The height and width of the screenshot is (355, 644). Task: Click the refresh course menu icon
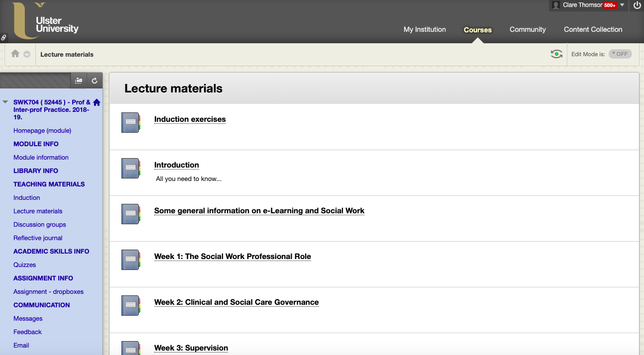95,80
